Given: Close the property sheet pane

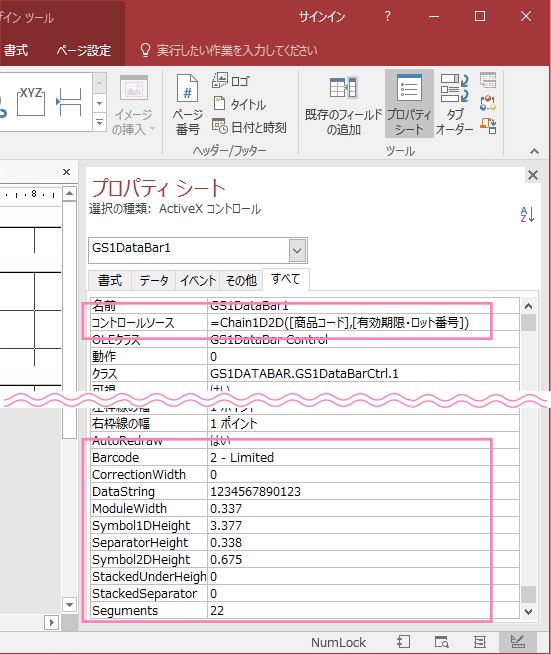Looking at the screenshot, I should coord(533,175).
